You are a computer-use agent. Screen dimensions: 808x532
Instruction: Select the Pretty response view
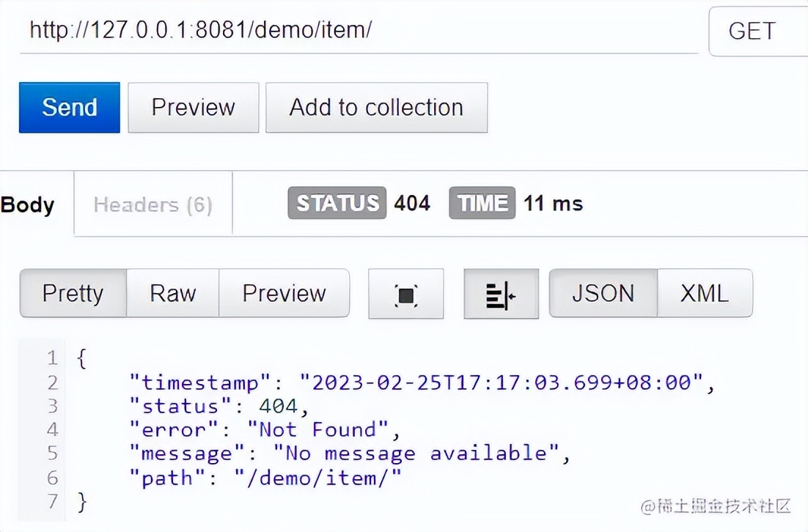(x=73, y=294)
